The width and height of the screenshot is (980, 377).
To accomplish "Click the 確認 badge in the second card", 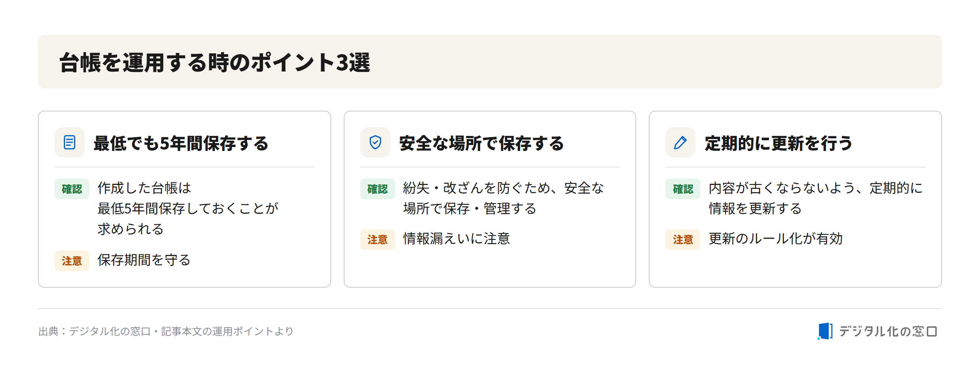I will click(377, 189).
